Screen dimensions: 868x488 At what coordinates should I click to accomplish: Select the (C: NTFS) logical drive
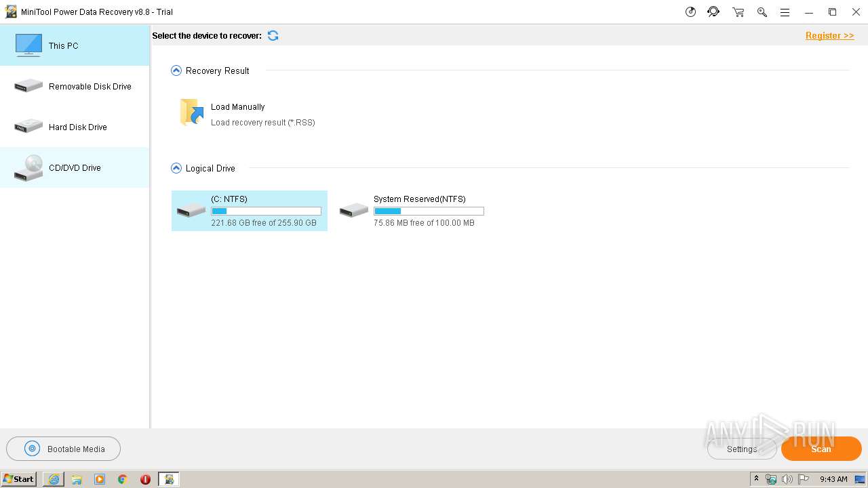point(250,211)
